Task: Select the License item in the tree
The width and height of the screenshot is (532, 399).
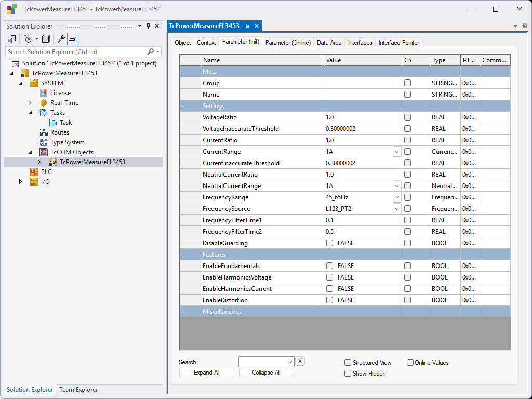Action: point(60,93)
